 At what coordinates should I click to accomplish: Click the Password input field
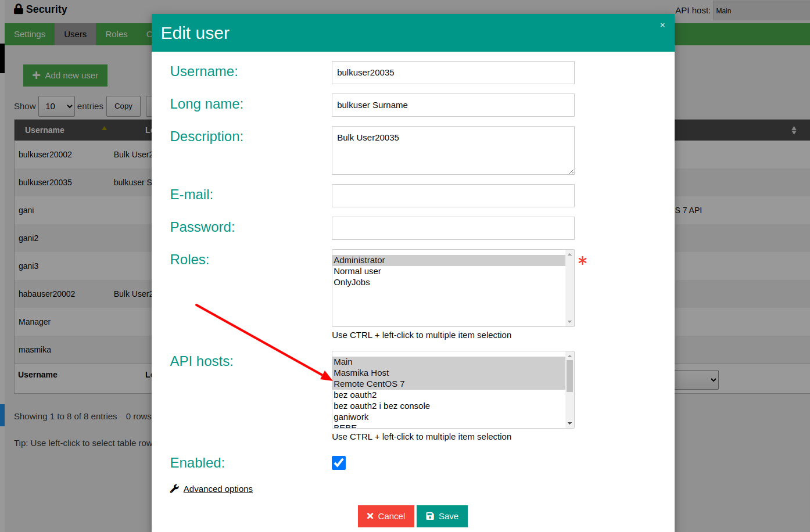[x=453, y=228]
